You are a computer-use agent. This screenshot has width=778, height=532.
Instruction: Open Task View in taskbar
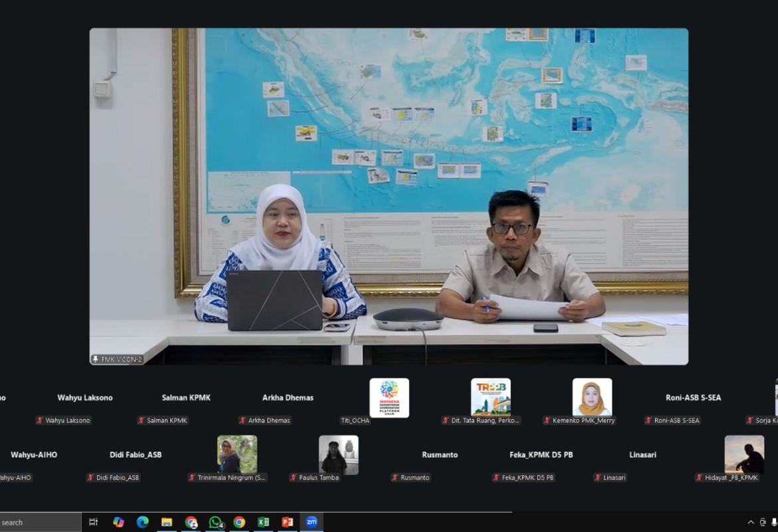(x=94, y=522)
